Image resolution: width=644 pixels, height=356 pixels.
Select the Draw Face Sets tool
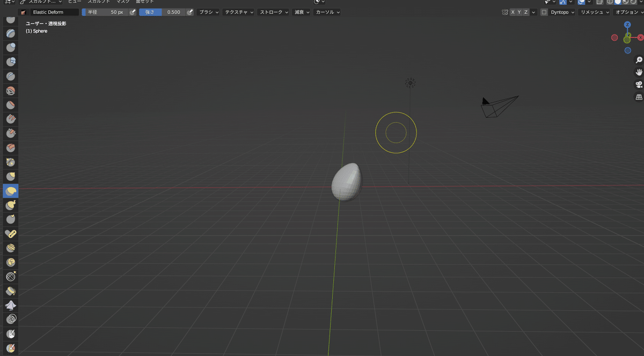tap(11, 348)
